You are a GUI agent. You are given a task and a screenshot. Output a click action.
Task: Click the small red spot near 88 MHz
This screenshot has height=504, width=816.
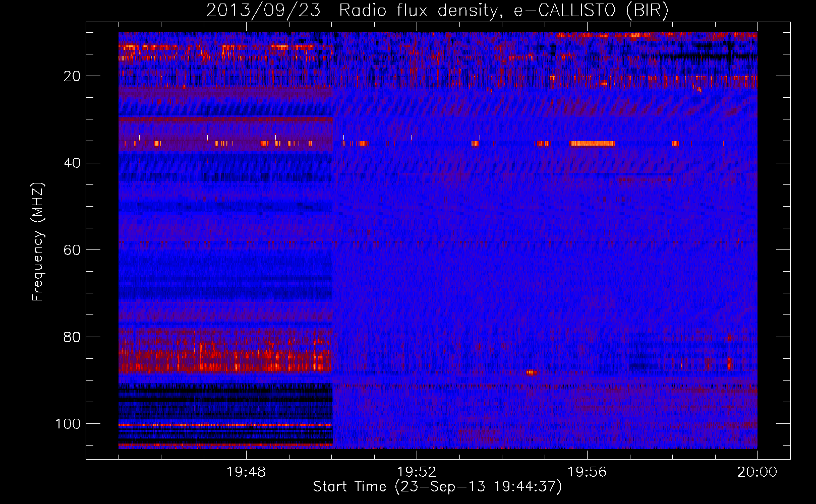pos(531,372)
